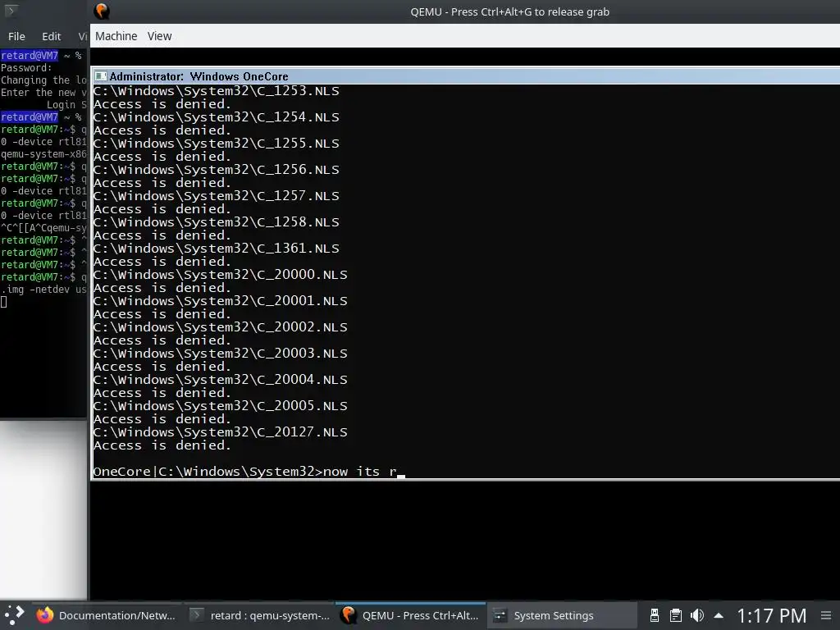Click 'qemu-system-x86' line in terminal
This screenshot has width=840, height=630.
(43, 154)
